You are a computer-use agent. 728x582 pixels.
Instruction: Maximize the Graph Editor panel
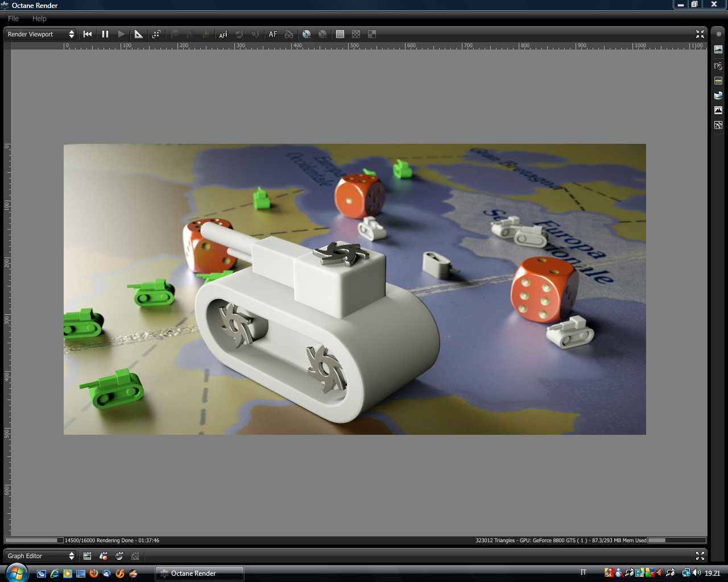[700, 556]
